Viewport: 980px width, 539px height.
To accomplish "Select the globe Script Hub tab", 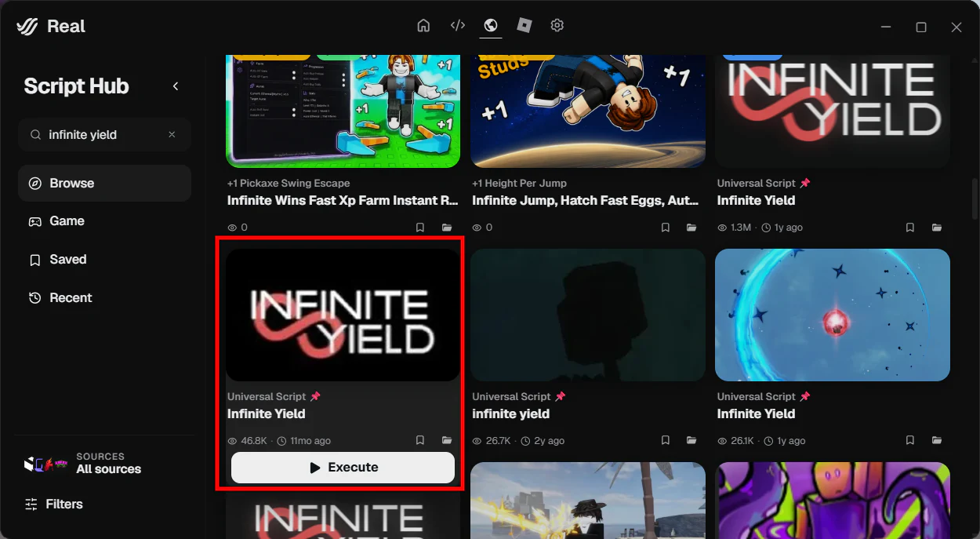I will click(491, 26).
